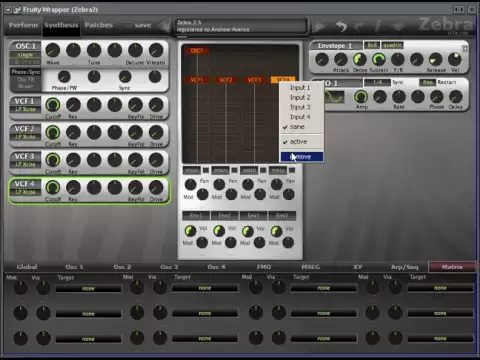Click the VCF 1 Cutoff knob
This screenshot has height=360, width=480.
(52, 105)
